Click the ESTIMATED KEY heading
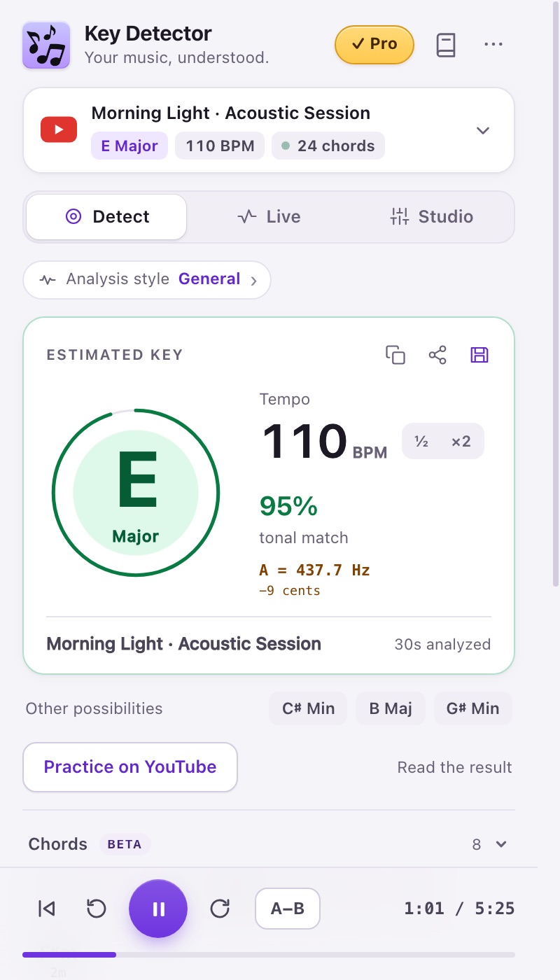The image size is (560, 980). [x=115, y=355]
